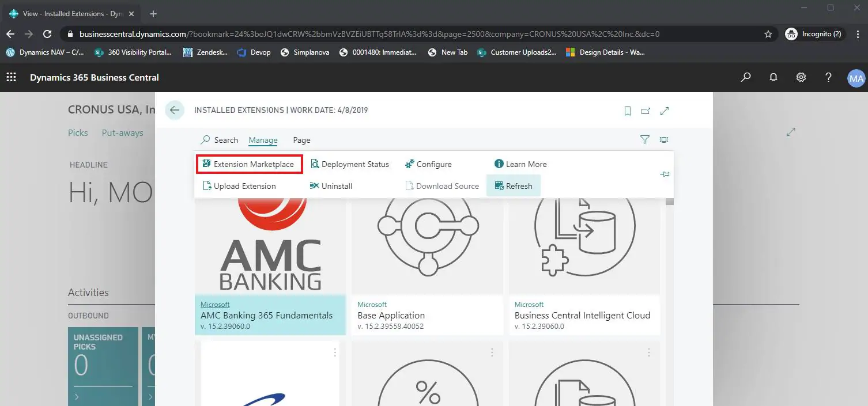The width and height of the screenshot is (868, 406).
Task: Open the Incognito profile indicator
Action: click(815, 34)
